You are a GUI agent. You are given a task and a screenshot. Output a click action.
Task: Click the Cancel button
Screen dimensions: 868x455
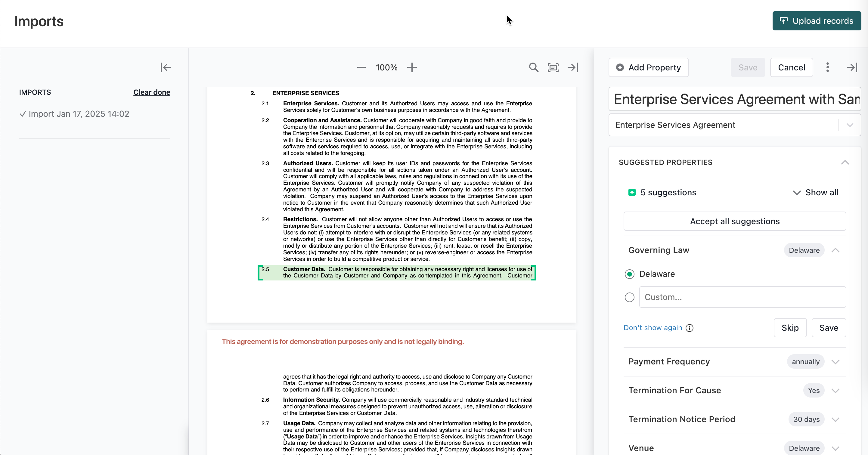(x=791, y=67)
